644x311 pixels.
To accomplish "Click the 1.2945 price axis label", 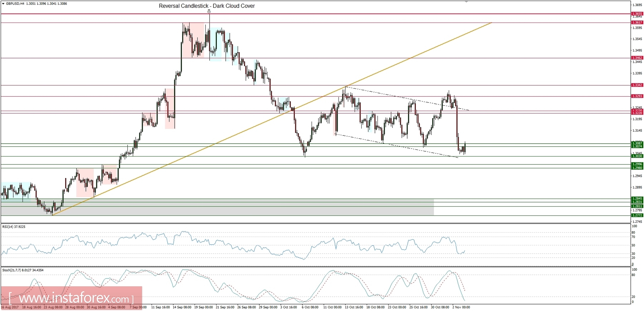I will pyautogui.click(x=637, y=176).
